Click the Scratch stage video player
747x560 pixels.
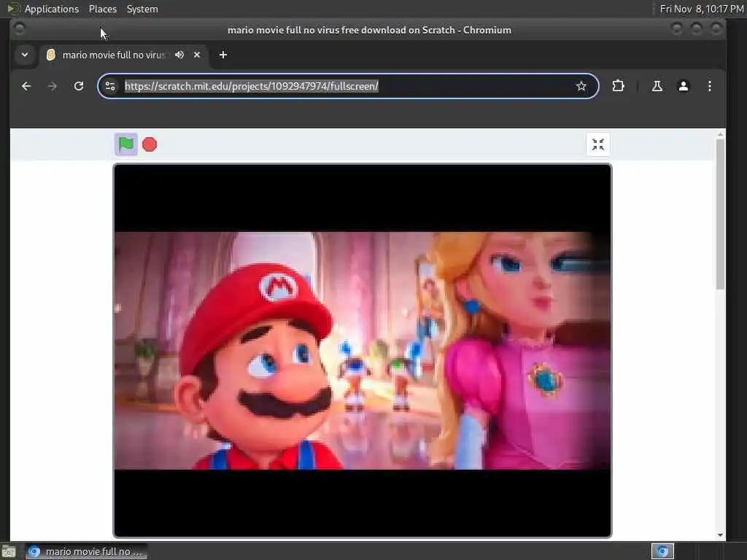(x=362, y=351)
